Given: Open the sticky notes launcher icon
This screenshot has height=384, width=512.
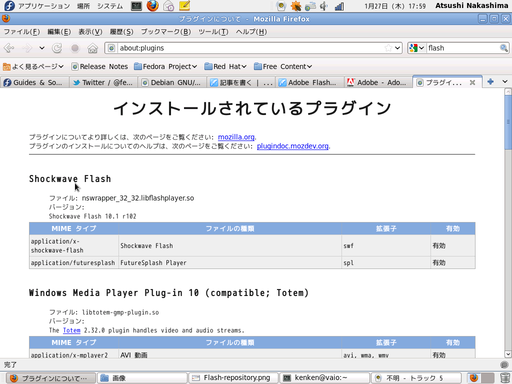Looking at the screenshot, I should point(184,6).
